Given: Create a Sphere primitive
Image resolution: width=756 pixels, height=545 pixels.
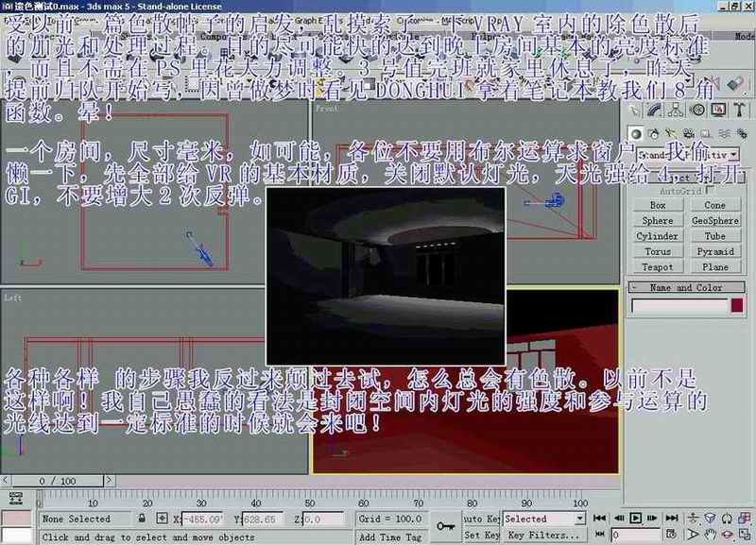Looking at the screenshot, I should pyautogui.click(x=658, y=221).
